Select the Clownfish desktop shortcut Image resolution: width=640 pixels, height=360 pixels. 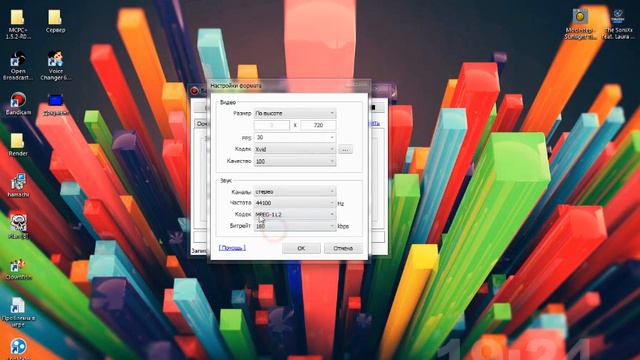tap(18, 269)
